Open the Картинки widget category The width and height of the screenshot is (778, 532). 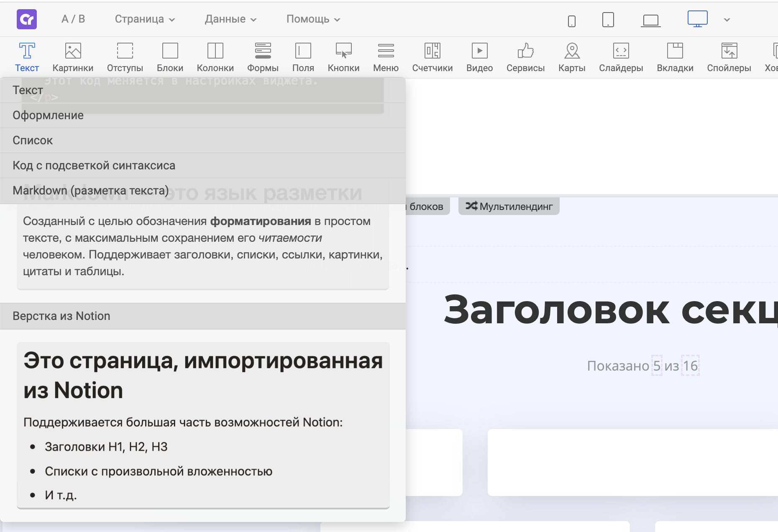coord(73,58)
